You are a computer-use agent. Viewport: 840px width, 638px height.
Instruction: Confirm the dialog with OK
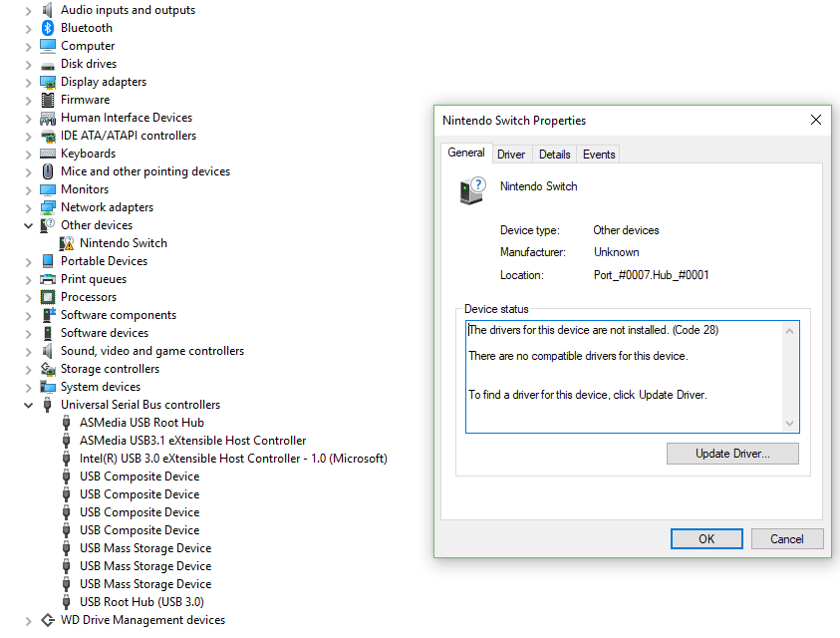706,539
